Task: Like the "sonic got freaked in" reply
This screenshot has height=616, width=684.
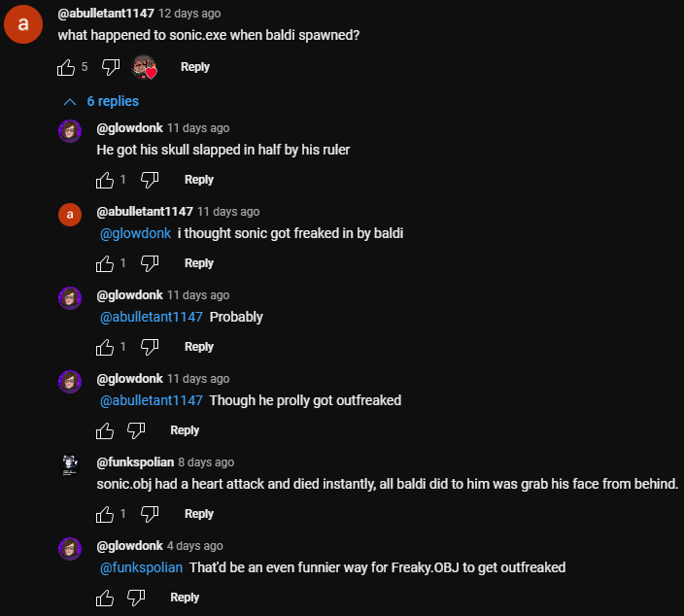Action: click(x=105, y=263)
